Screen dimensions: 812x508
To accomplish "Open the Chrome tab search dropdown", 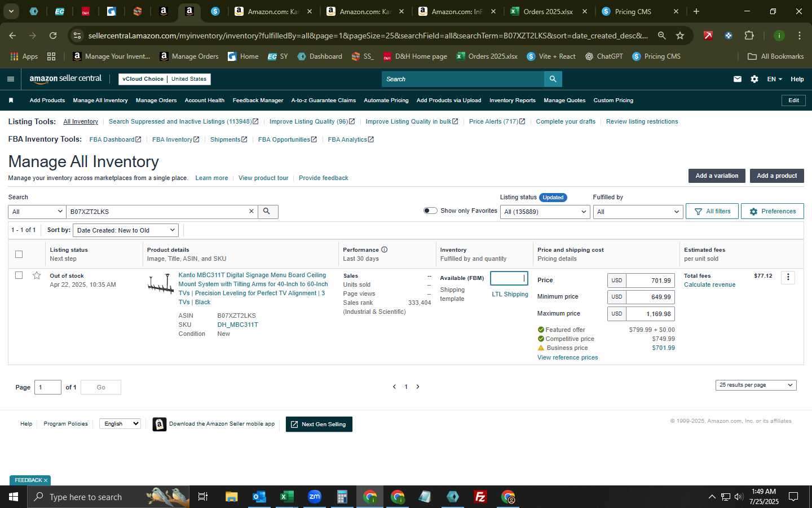I will pyautogui.click(x=11, y=11).
